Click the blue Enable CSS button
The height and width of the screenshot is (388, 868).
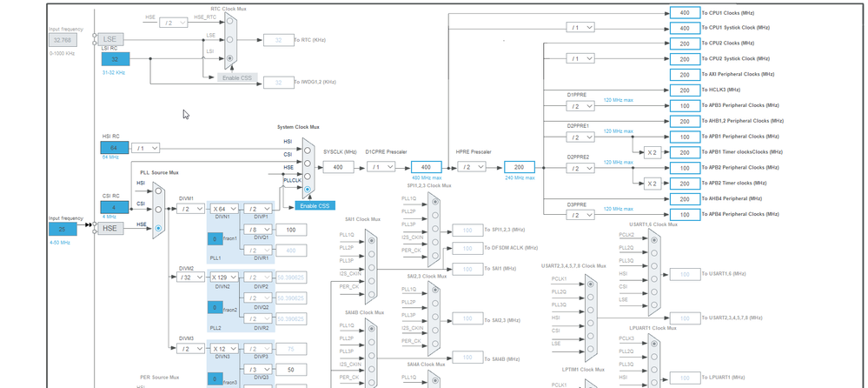pyautogui.click(x=315, y=205)
